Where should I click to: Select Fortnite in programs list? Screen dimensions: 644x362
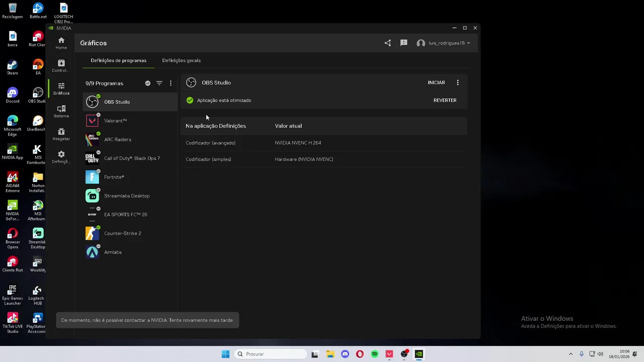point(130,177)
